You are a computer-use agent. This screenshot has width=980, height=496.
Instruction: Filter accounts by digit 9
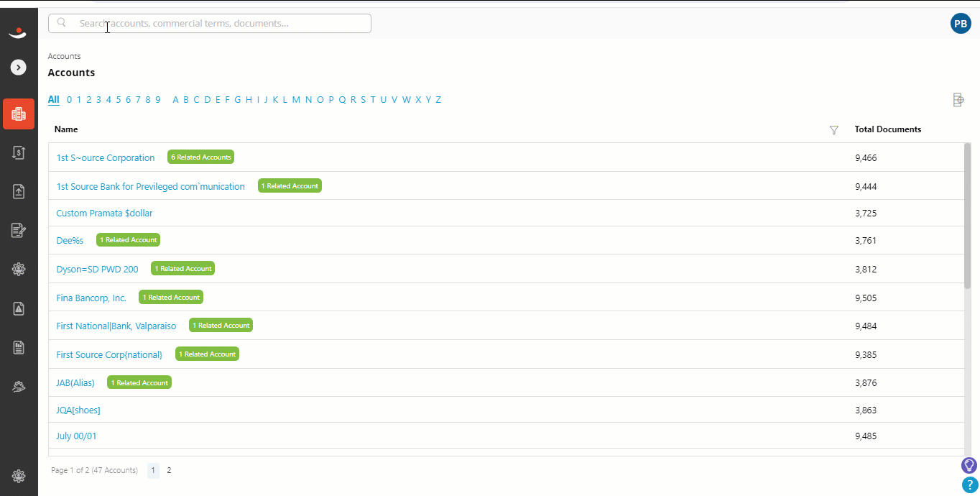click(x=157, y=100)
